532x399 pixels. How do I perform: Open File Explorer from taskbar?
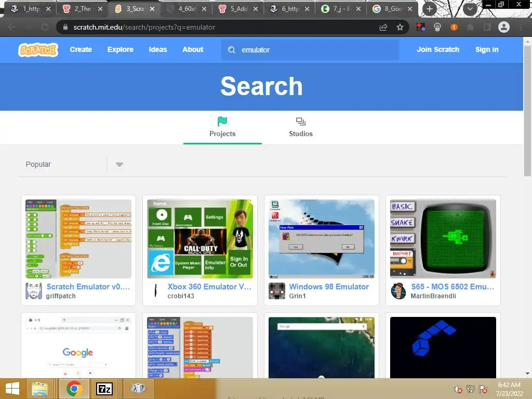tap(40, 389)
